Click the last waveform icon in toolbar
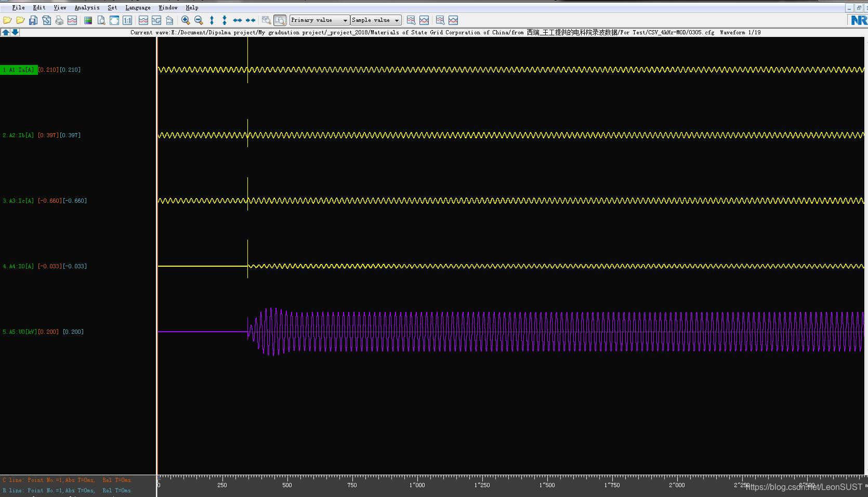This screenshot has height=497, width=868. coord(453,20)
